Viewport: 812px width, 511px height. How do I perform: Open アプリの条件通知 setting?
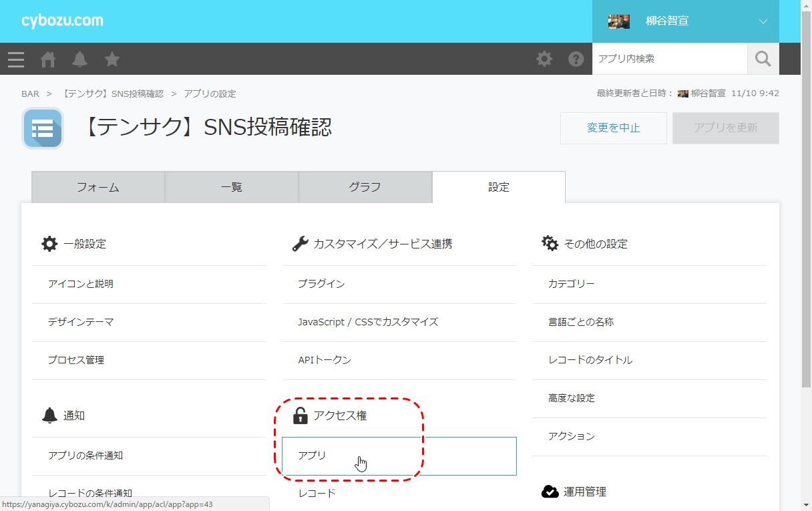point(149,456)
